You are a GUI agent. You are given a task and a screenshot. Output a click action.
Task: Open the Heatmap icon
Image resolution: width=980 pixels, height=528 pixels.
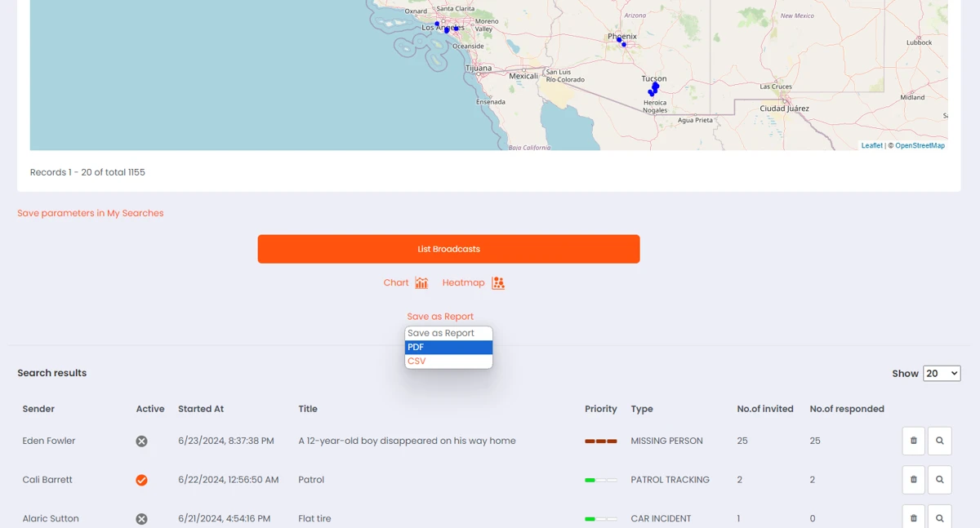pyautogui.click(x=497, y=283)
